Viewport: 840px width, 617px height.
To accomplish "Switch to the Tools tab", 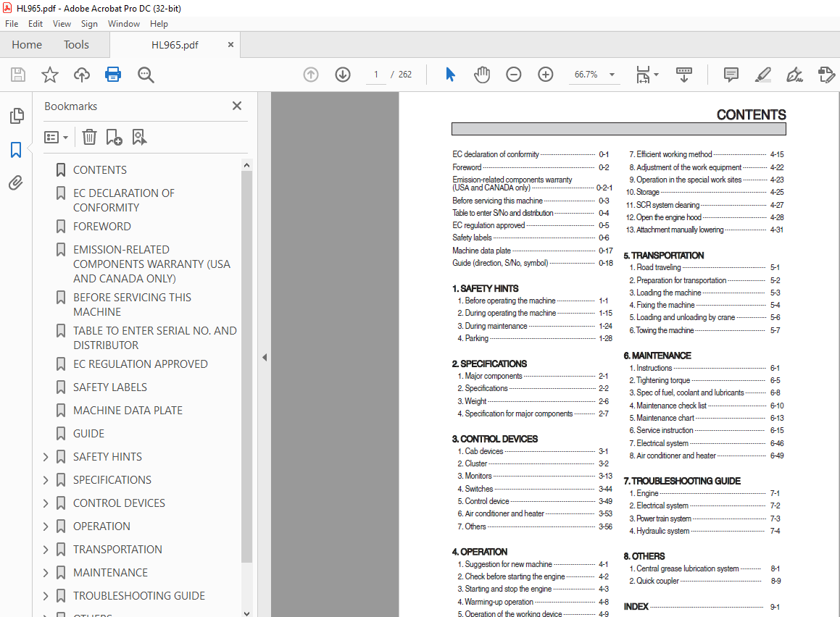I will click(x=76, y=45).
